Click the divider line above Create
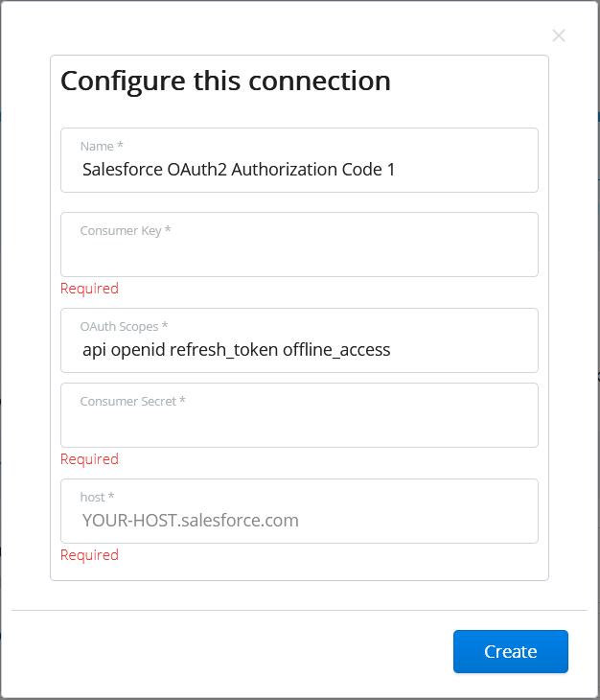 tap(299, 610)
